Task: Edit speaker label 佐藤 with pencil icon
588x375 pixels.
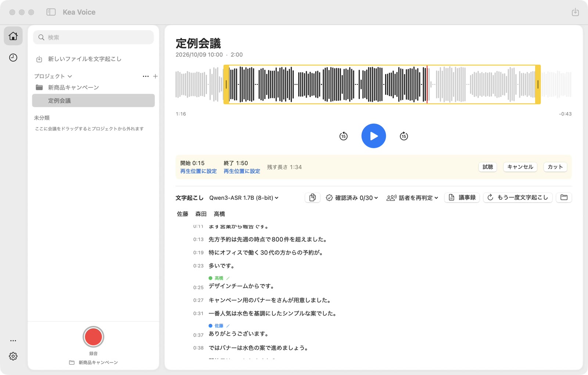Action: pyautogui.click(x=228, y=326)
